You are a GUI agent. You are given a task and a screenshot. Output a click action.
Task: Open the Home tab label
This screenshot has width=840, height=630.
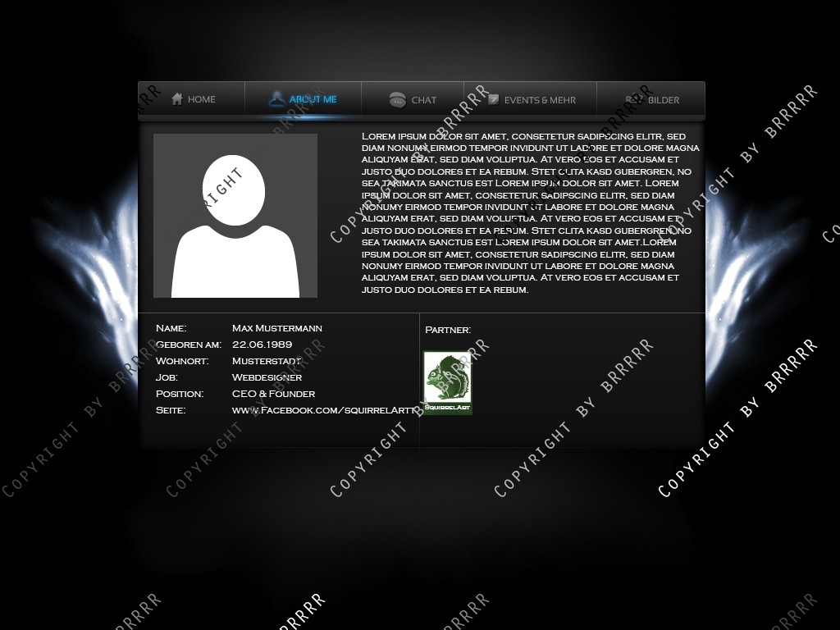point(202,100)
